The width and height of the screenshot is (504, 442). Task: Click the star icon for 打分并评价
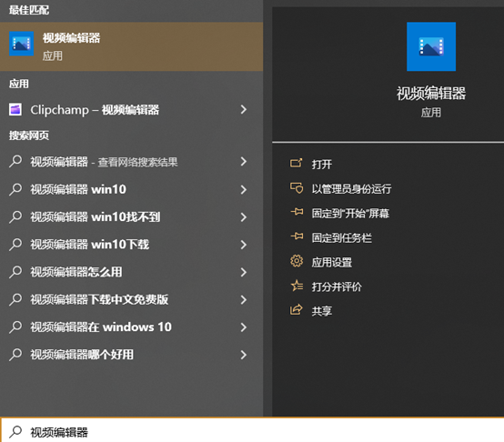(x=297, y=286)
